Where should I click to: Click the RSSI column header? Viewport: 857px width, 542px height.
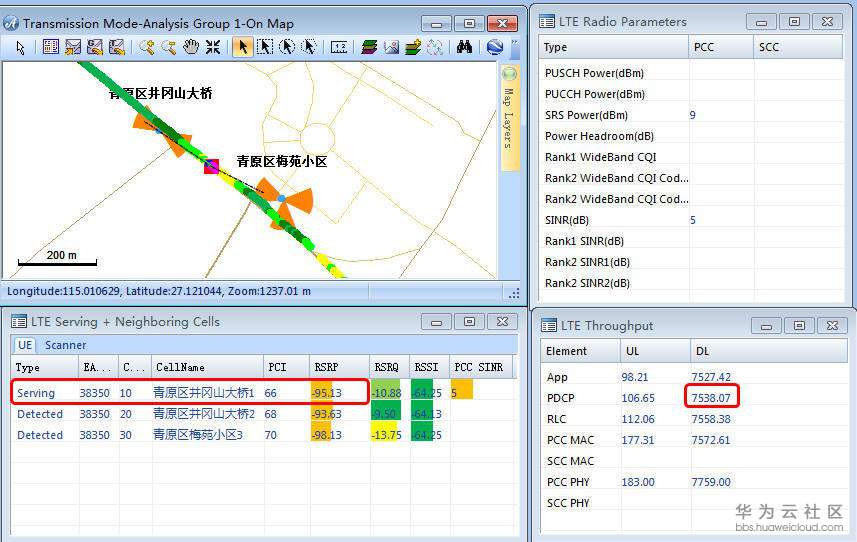[429, 367]
